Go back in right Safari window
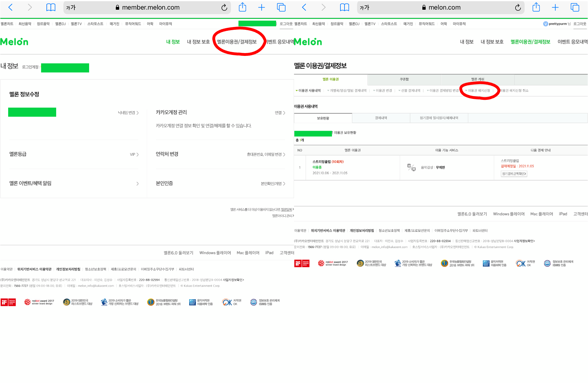Viewport: 588px width, 384px height. point(304,8)
